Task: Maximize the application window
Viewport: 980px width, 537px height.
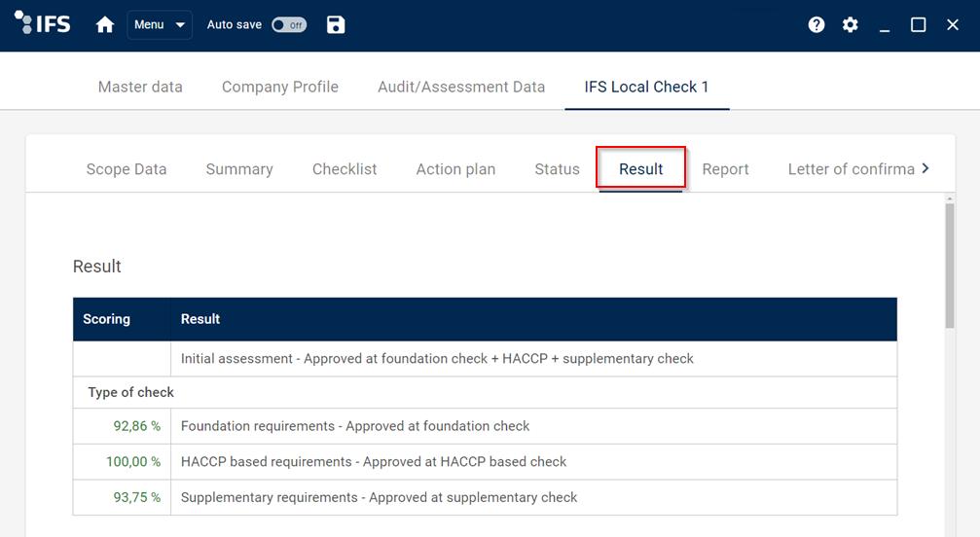Action: coord(918,25)
